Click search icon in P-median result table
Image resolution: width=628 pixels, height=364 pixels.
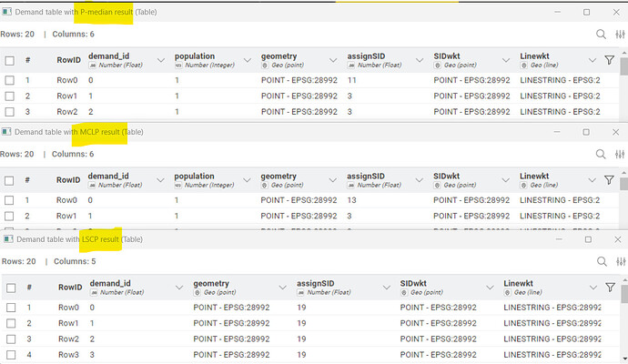pyautogui.click(x=601, y=35)
